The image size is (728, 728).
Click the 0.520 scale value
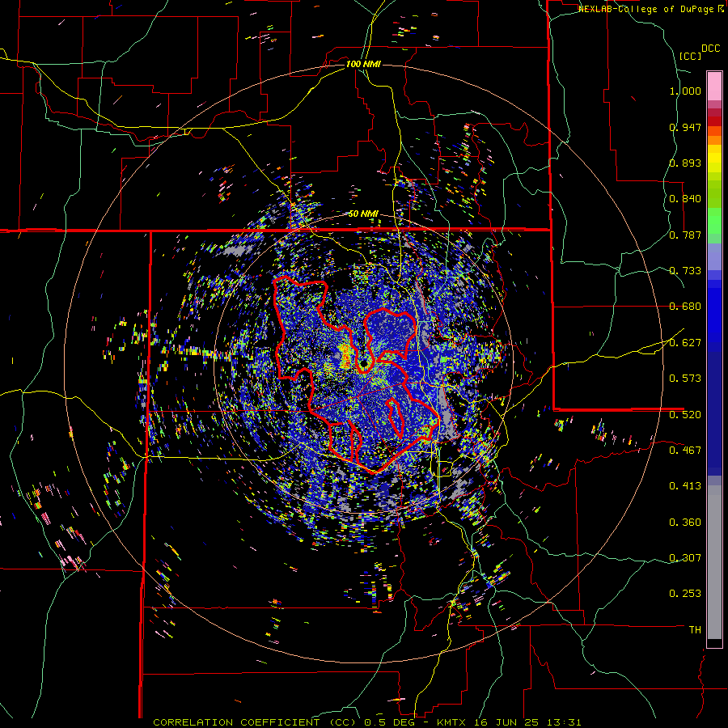[x=685, y=414]
